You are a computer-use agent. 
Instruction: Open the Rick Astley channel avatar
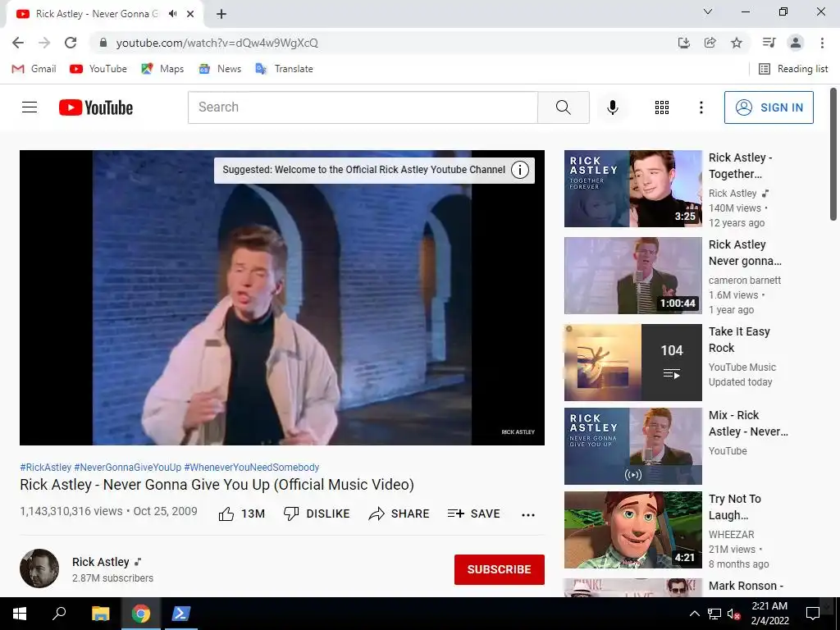[39, 568]
